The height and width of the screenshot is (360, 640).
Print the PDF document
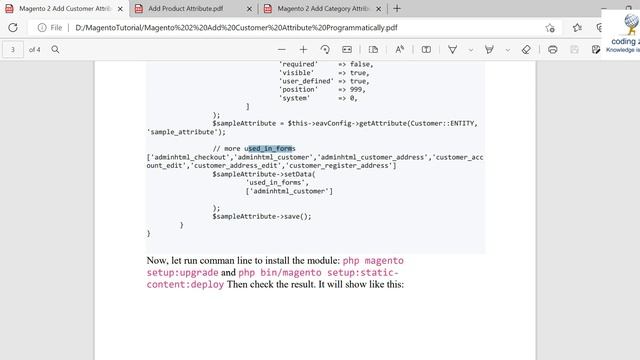click(553, 49)
